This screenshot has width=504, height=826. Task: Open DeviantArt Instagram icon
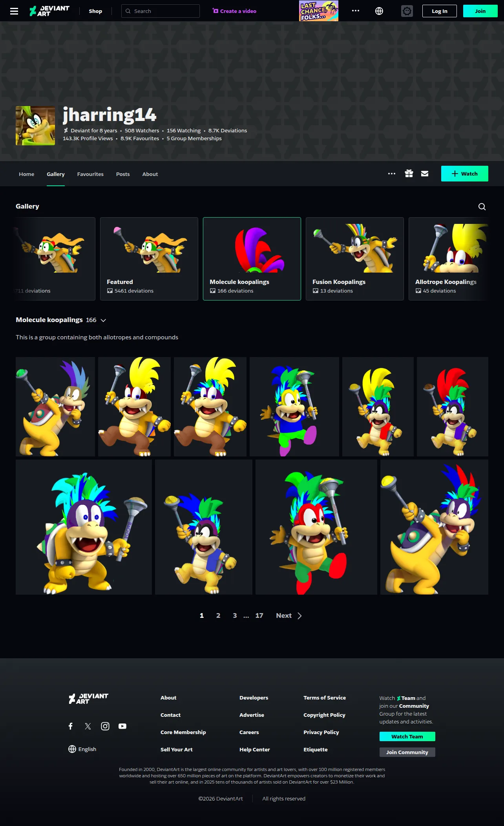[x=105, y=726]
